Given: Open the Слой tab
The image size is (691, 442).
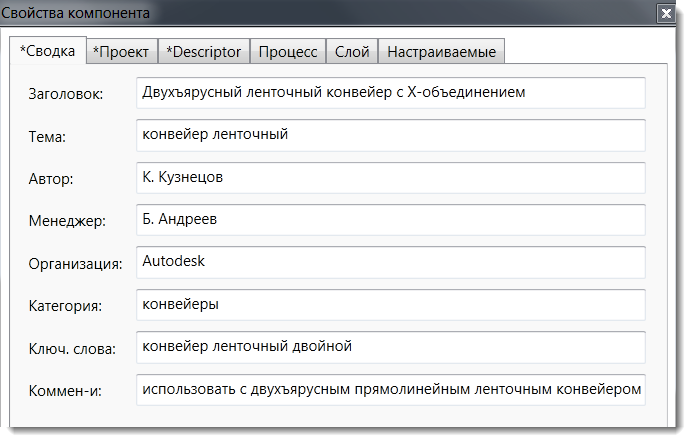Looking at the screenshot, I should (x=352, y=51).
